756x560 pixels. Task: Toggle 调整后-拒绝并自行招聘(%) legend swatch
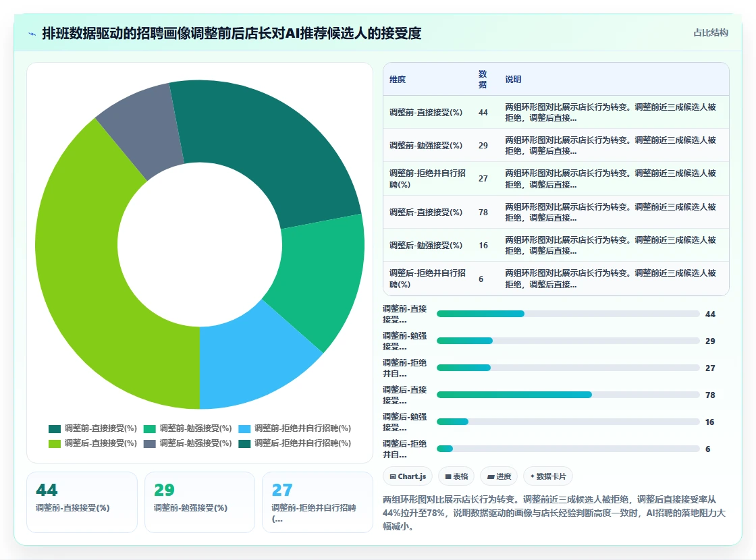coord(244,443)
